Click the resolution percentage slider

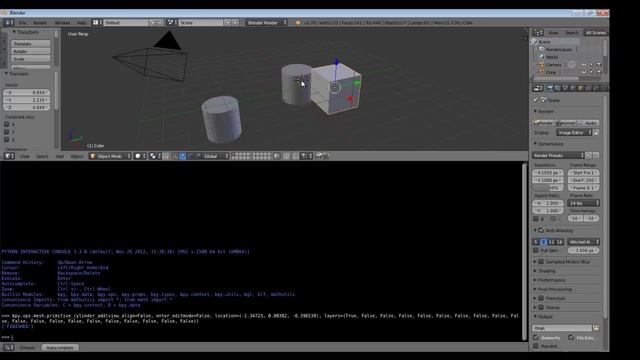[x=548, y=188]
